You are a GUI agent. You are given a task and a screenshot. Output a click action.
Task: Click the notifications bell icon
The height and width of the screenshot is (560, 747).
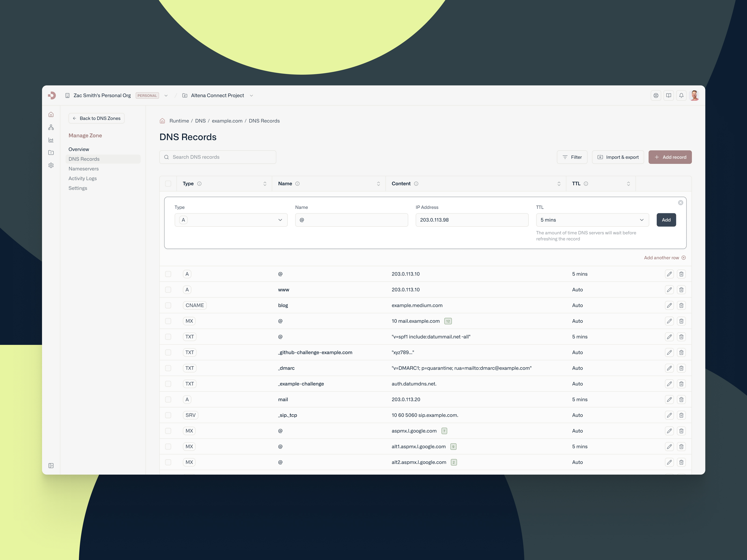pos(681,95)
